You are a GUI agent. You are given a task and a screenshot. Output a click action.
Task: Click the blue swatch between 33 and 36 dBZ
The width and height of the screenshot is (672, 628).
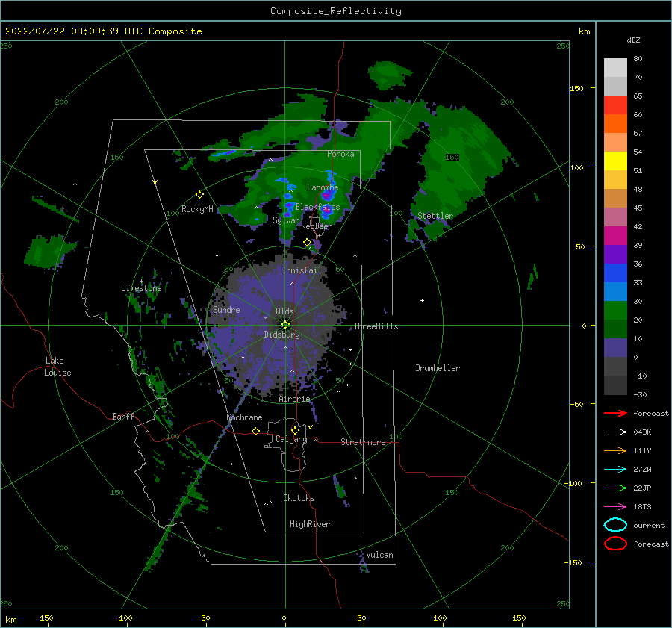point(615,273)
